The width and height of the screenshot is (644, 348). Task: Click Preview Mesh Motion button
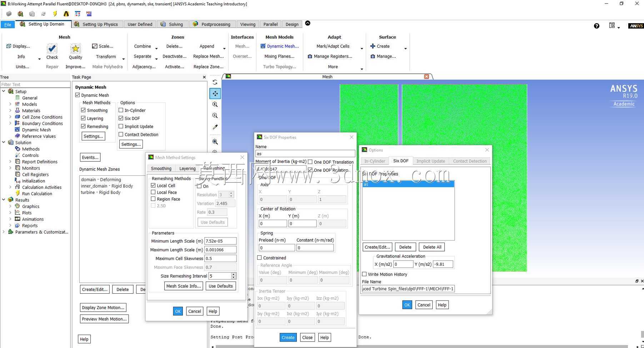click(x=104, y=319)
